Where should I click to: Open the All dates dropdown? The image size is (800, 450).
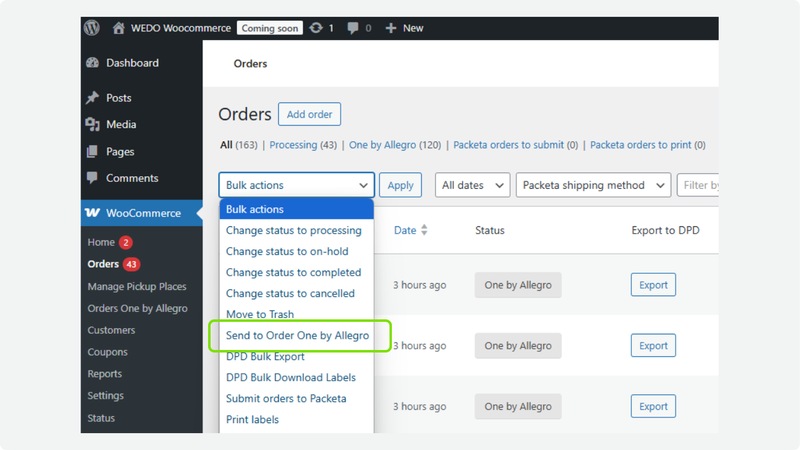[x=472, y=185]
